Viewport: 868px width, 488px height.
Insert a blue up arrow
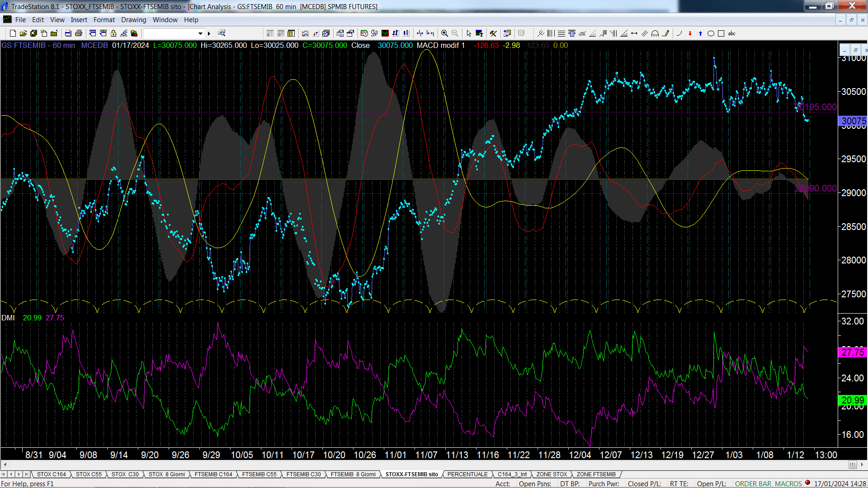[x=700, y=33]
